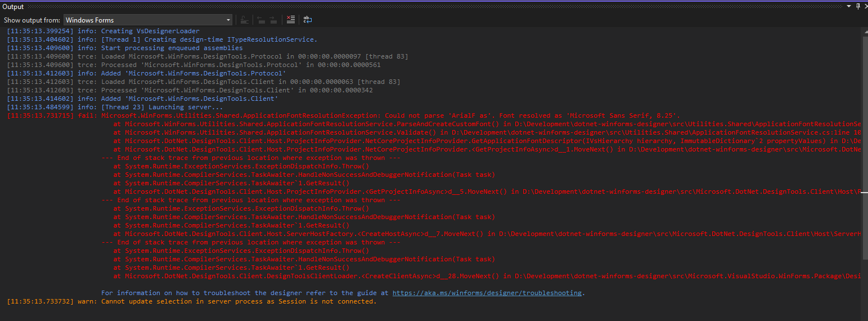Open the winforms designer troubleshooting link
The height and width of the screenshot is (321, 868).
pyautogui.click(x=488, y=293)
